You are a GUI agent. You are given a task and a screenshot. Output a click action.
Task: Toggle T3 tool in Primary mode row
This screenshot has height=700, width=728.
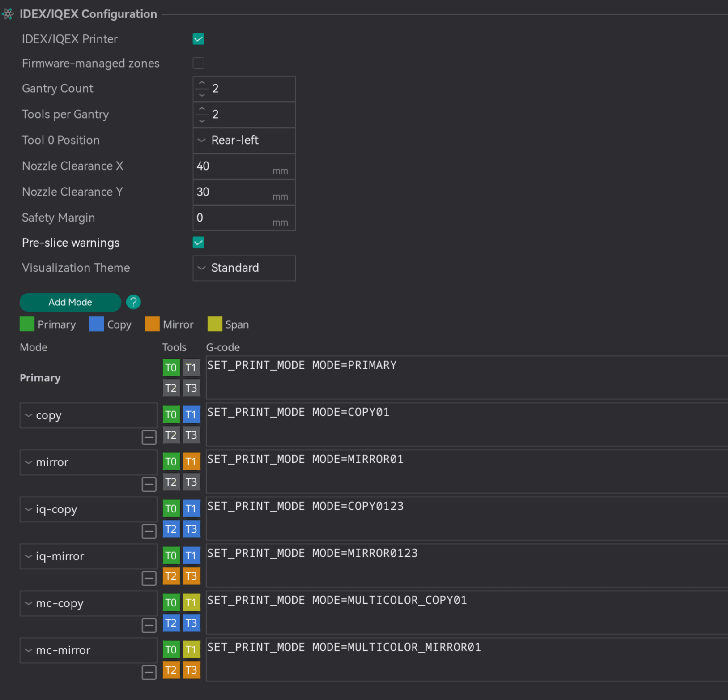pos(192,388)
